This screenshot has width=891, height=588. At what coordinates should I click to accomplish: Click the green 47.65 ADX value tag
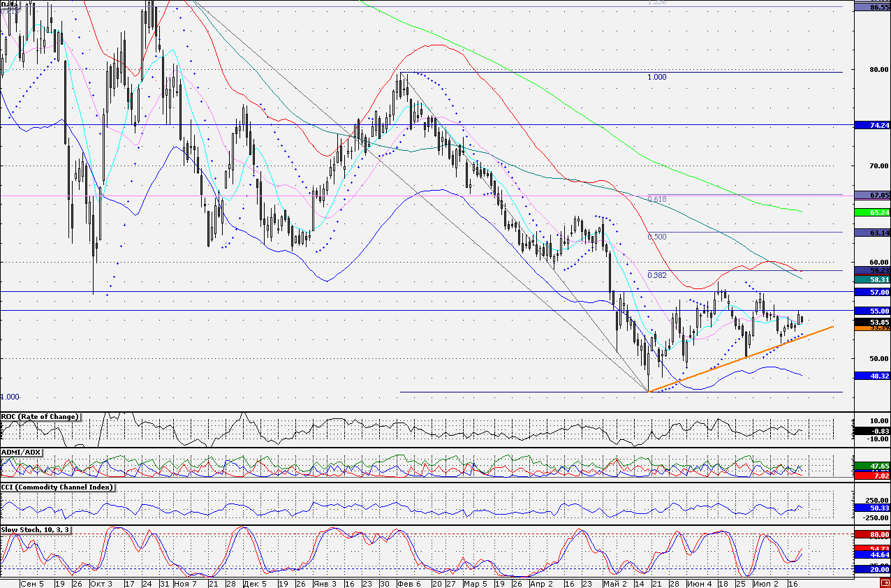873,466
